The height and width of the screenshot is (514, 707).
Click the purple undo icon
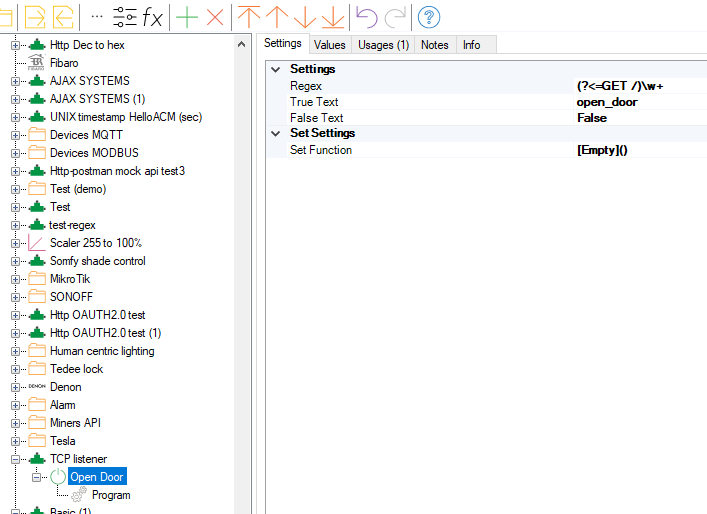coord(366,16)
